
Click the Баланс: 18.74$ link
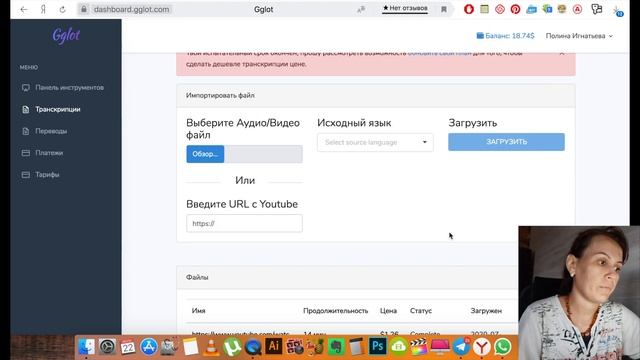[x=505, y=36]
